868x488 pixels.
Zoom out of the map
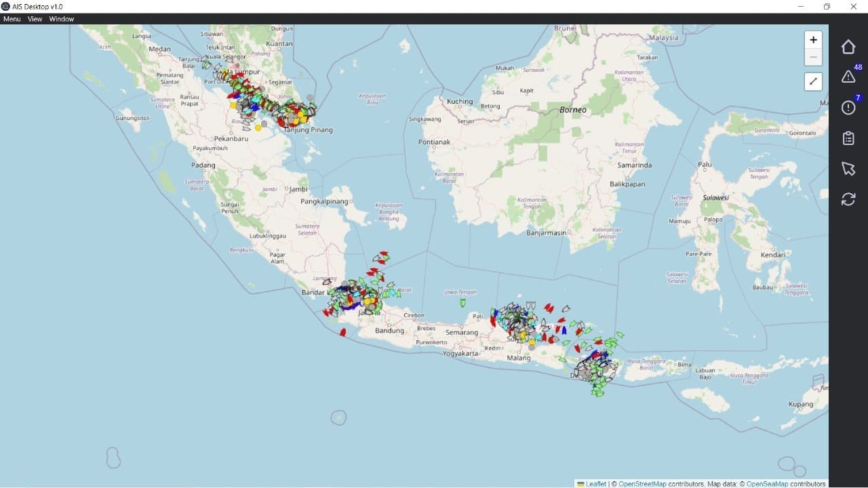813,56
